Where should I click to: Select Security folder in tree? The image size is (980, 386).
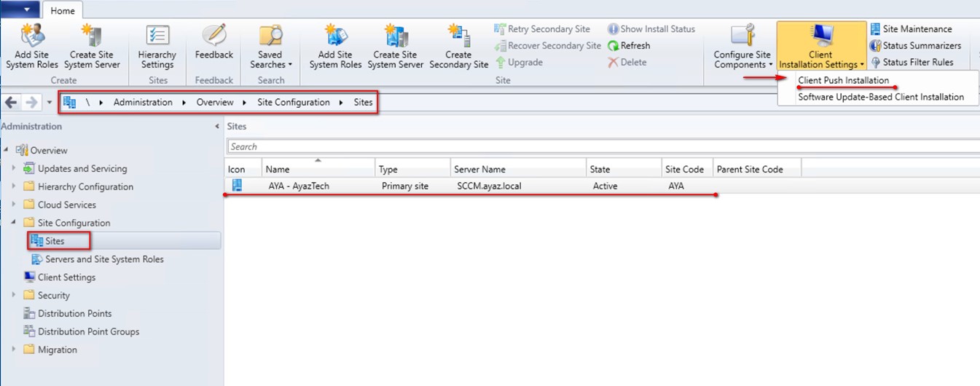[54, 296]
